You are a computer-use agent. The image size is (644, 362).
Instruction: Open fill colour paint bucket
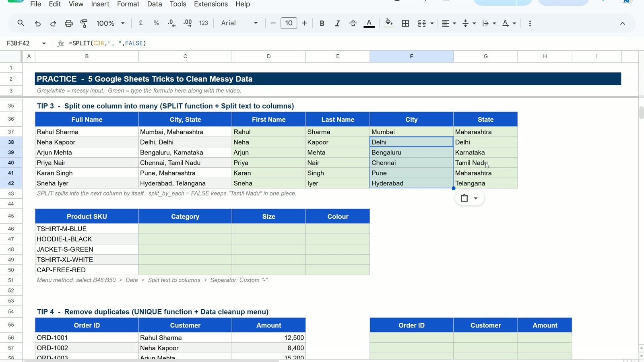pos(389,23)
